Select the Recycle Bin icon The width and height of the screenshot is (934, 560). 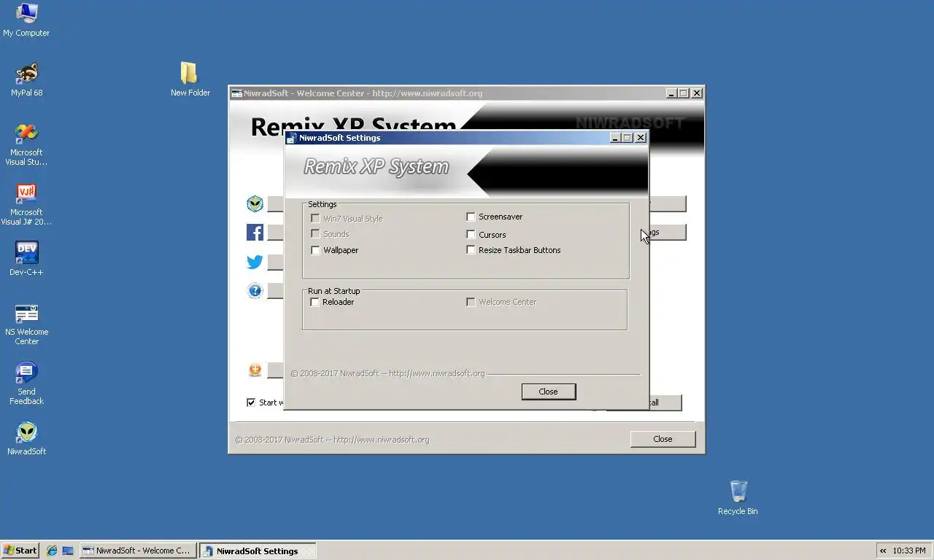738,491
